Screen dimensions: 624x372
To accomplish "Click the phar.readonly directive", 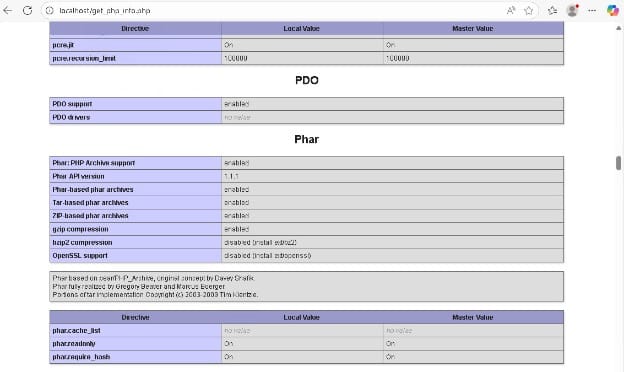I will (x=135, y=344).
